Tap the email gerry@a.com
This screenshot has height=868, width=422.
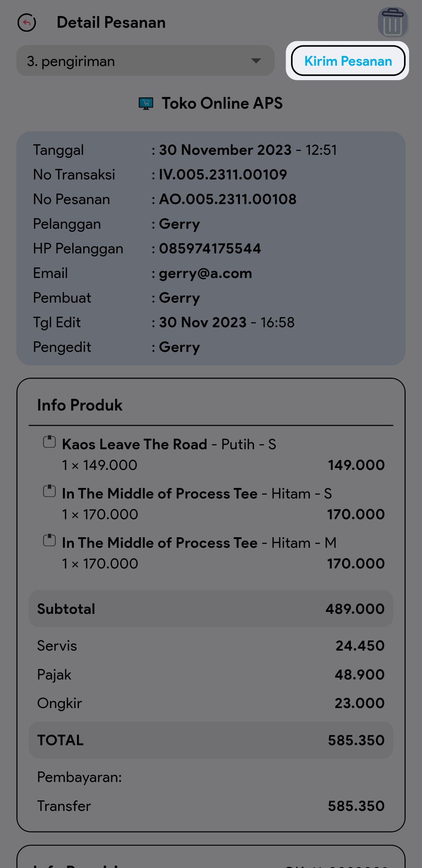[x=205, y=273]
